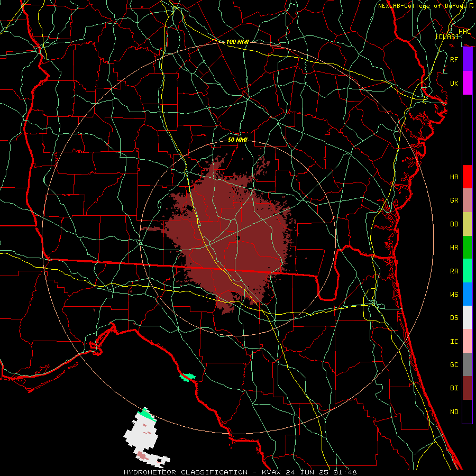Click the BD yellow legend swatch

pyautogui.click(x=467, y=224)
